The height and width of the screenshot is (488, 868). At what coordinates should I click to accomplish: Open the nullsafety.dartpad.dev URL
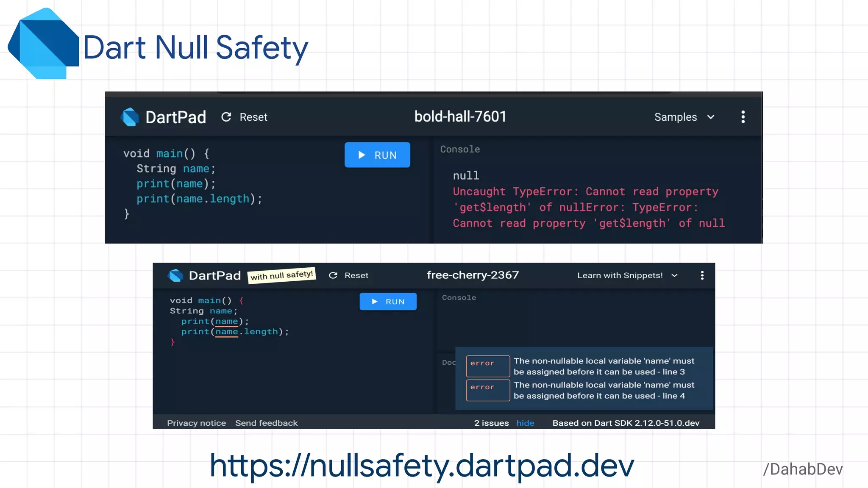(422, 466)
